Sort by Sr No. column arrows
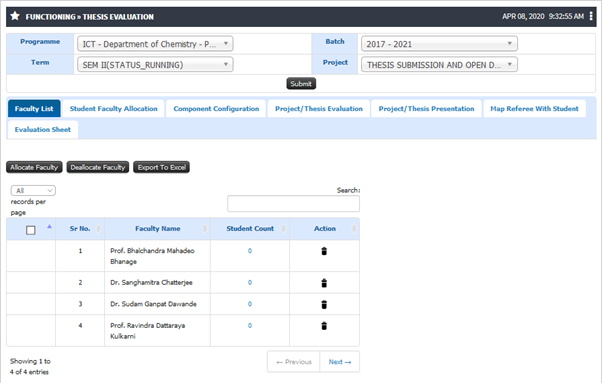The height and width of the screenshot is (383, 602). click(x=99, y=229)
